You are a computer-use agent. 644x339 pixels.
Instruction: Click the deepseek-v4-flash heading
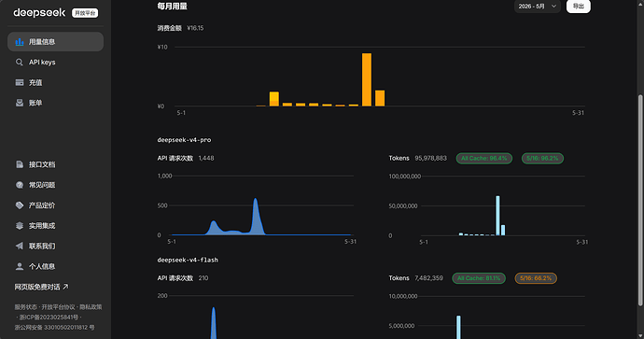click(x=188, y=260)
